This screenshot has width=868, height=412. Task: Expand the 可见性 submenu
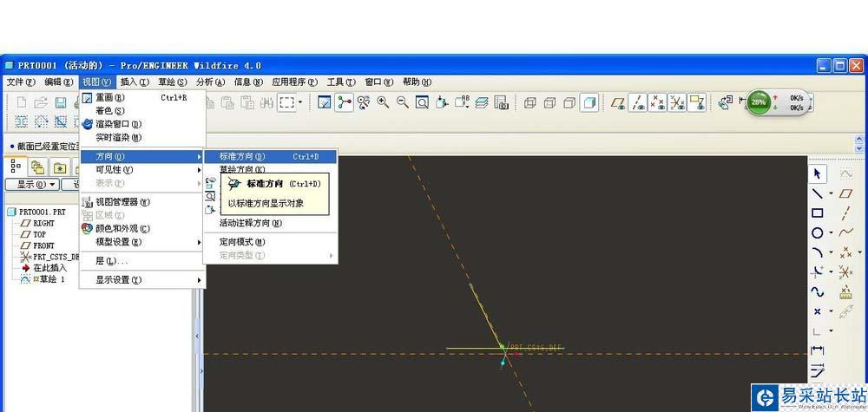143,170
